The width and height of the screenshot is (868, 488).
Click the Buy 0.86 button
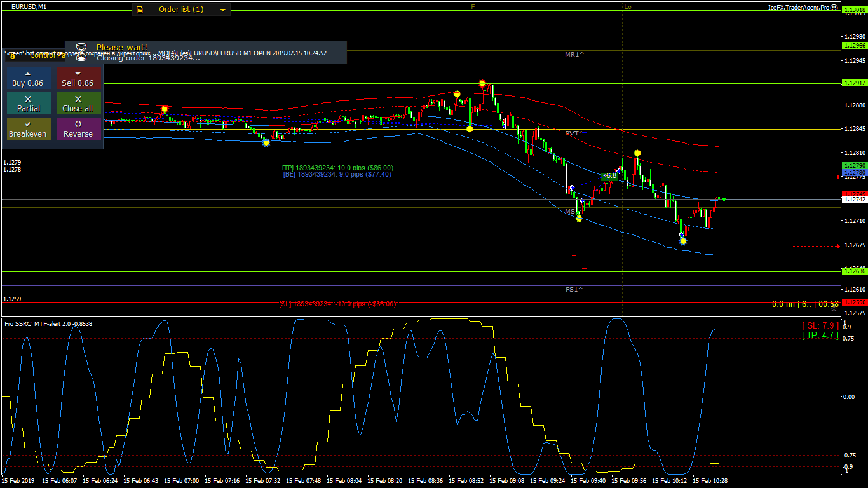coord(28,78)
